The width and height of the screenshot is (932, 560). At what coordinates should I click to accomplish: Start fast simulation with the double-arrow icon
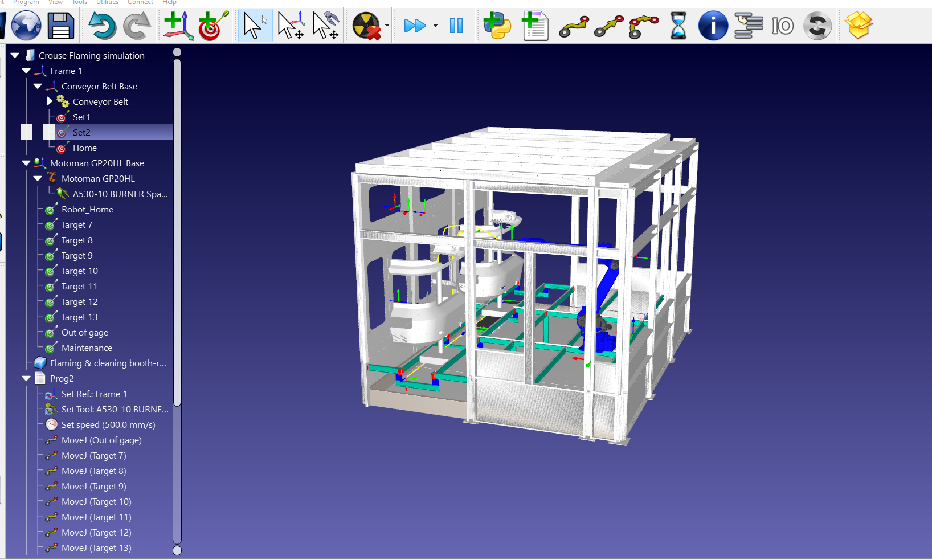[x=415, y=26]
